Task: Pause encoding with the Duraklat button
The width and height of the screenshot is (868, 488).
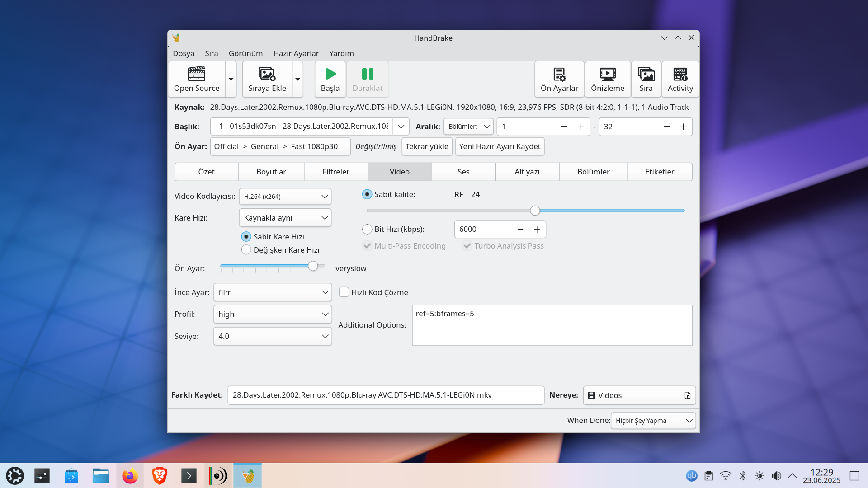Action: [x=368, y=80]
